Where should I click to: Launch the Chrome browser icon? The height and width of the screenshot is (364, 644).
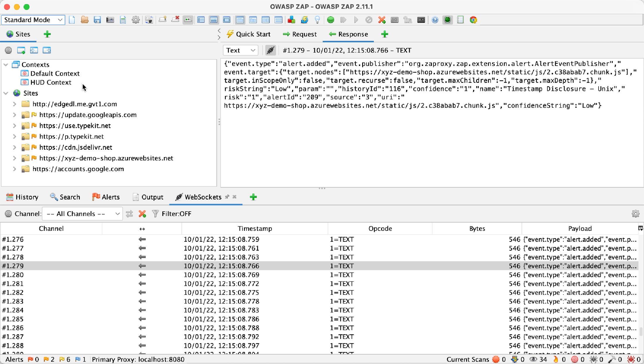coord(473,20)
